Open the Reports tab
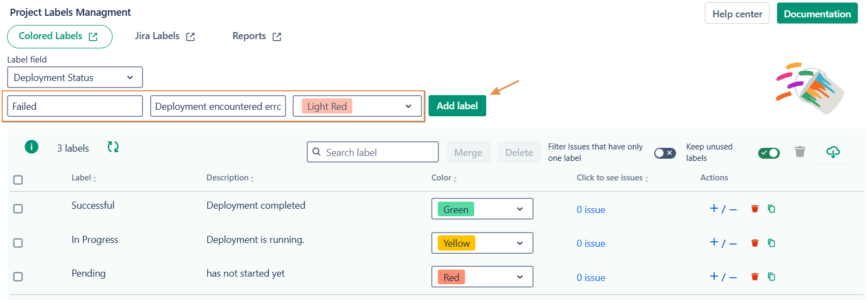This screenshot has width=868, height=300. (256, 36)
